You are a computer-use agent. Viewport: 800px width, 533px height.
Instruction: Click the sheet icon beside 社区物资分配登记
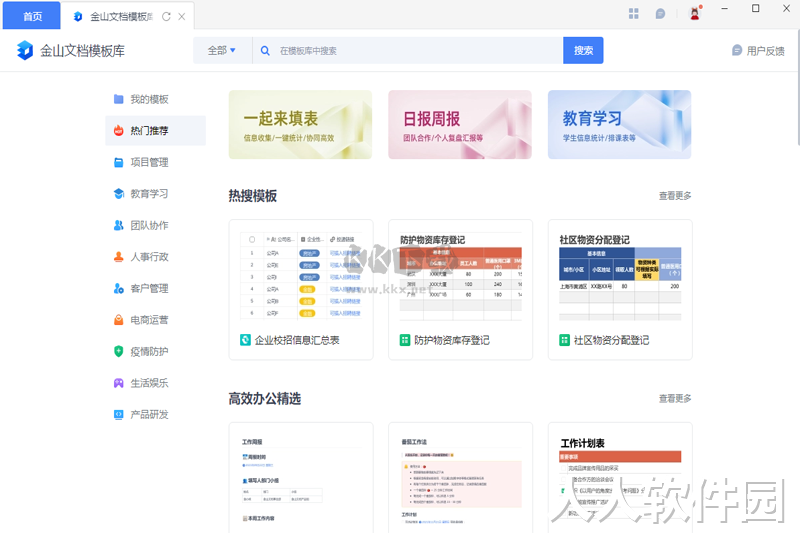tap(564, 340)
